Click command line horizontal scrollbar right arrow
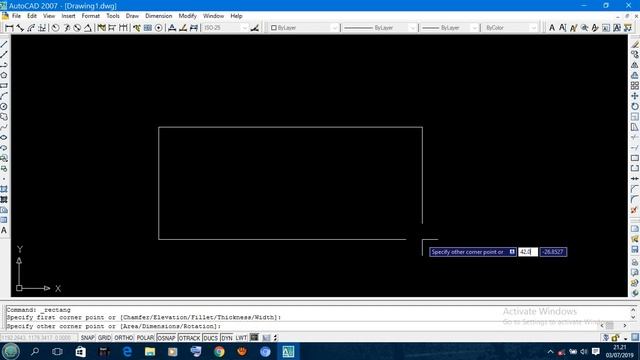The image size is (640, 360). click(624, 325)
